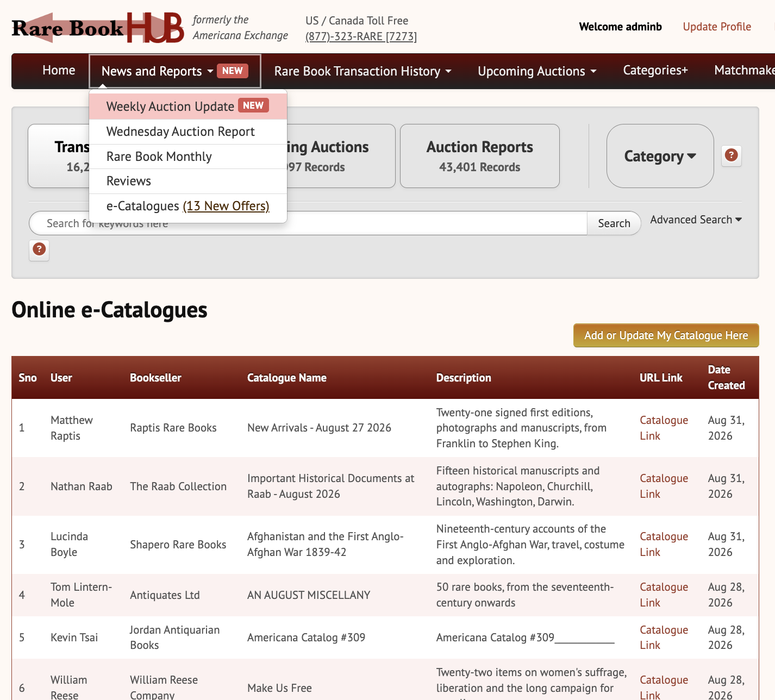
Task: Click bookseller Raptis Rare Books
Action: coord(173,428)
